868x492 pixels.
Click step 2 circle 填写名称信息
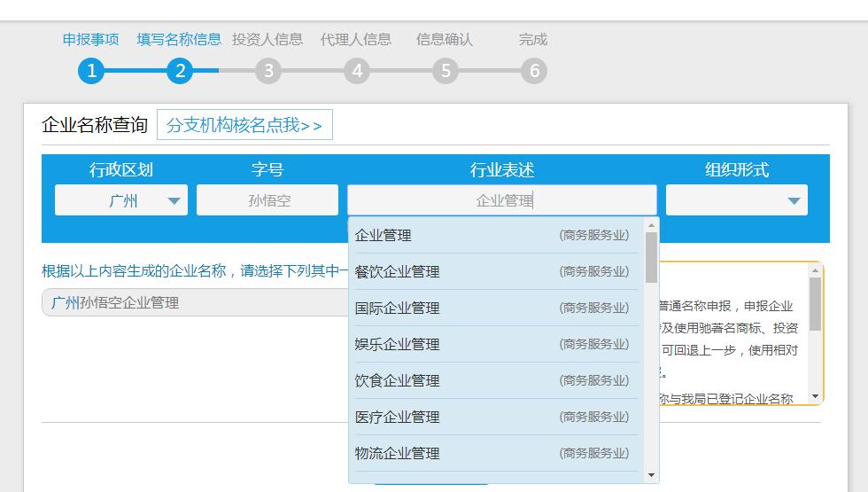(180, 71)
